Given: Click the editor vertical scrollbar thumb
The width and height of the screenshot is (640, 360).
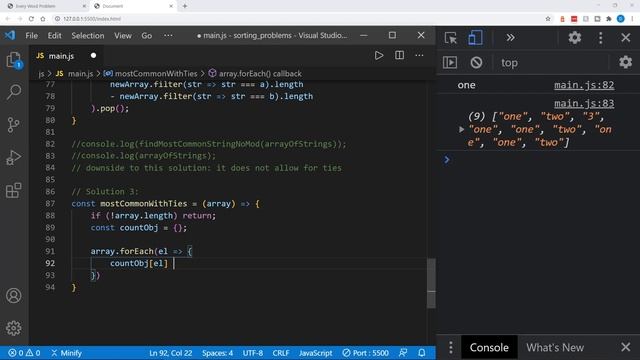Looking at the screenshot, I should [x=431, y=283].
